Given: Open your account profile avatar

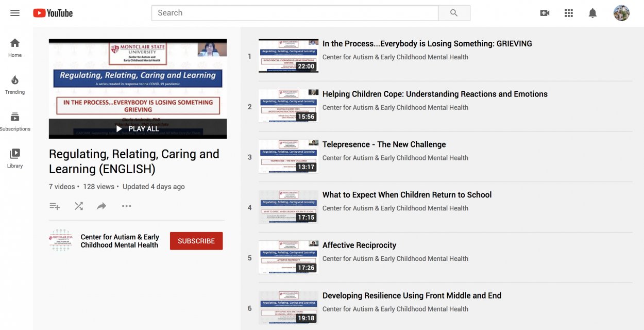Looking at the screenshot, I should [621, 12].
